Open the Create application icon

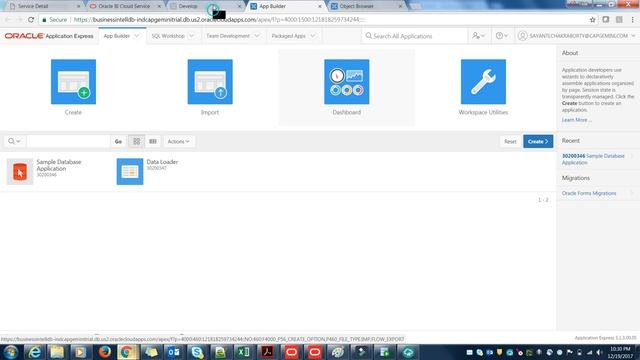(x=73, y=82)
